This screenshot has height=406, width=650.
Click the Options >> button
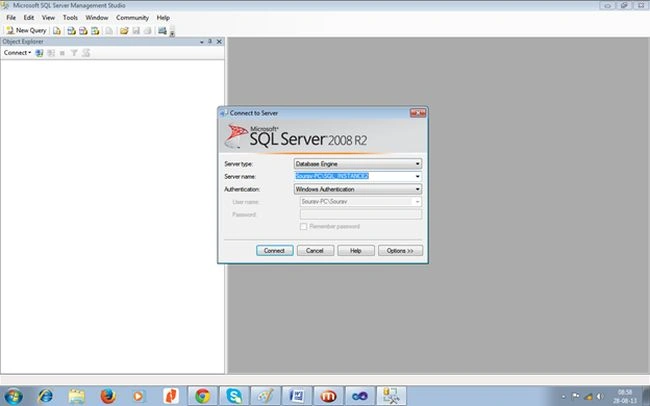400,251
